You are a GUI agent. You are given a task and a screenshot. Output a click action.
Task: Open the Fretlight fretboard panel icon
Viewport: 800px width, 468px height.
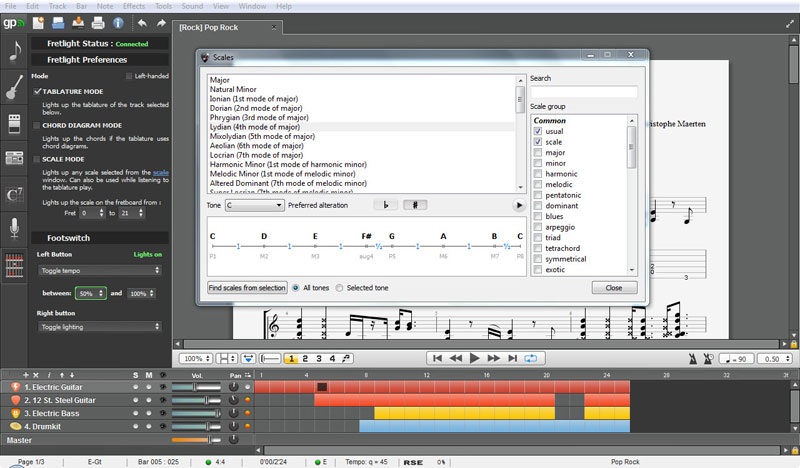(x=15, y=265)
